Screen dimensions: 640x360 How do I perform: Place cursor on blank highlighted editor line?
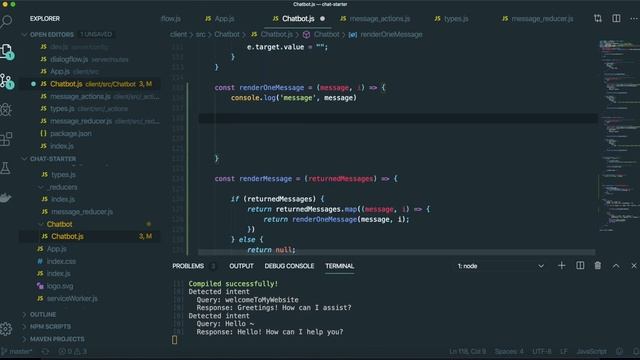[x=398, y=118]
